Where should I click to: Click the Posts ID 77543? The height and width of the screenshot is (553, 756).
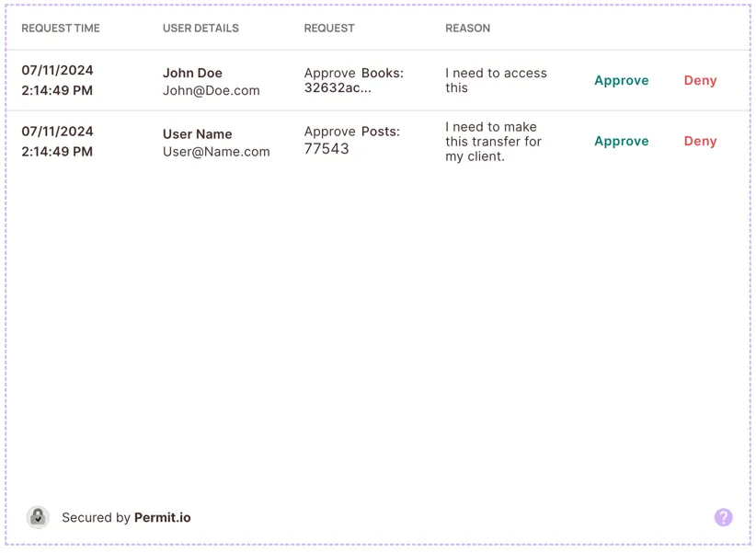tap(326, 149)
